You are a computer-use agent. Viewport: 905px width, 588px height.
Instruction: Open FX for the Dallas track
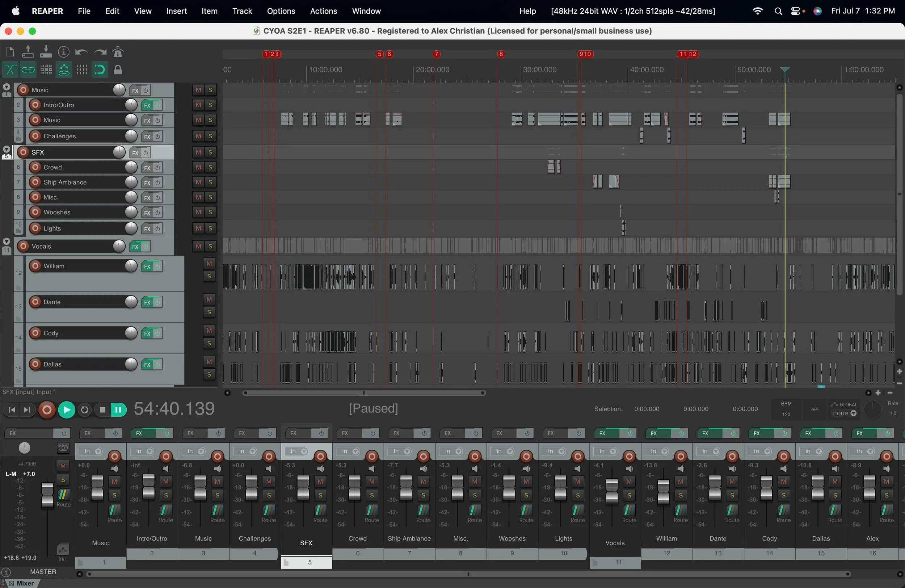tap(148, 364)
